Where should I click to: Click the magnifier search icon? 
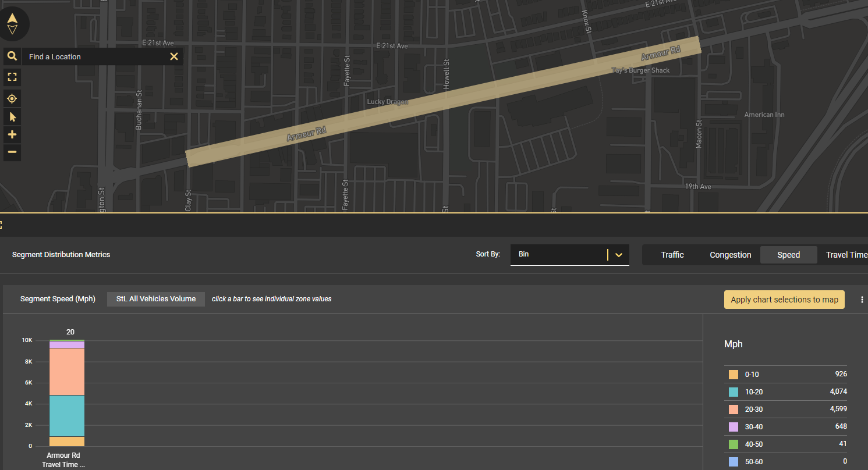click(12, 56)
